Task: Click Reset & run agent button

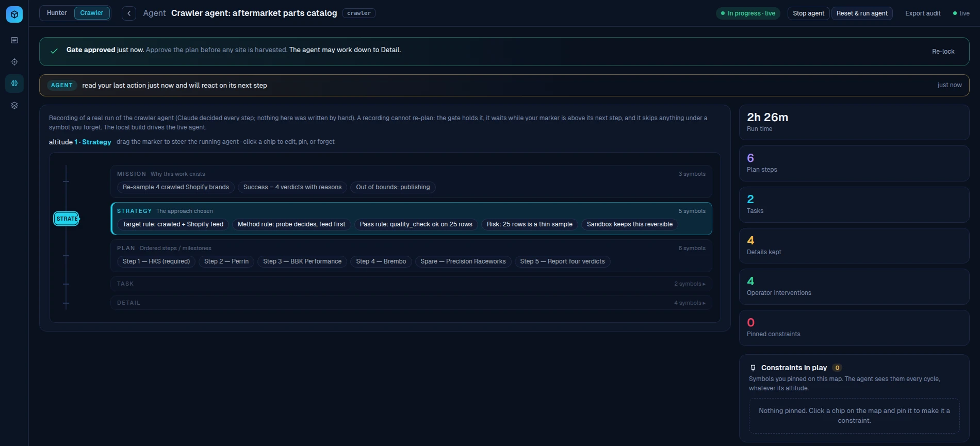Action: click(x=862, y=13)
